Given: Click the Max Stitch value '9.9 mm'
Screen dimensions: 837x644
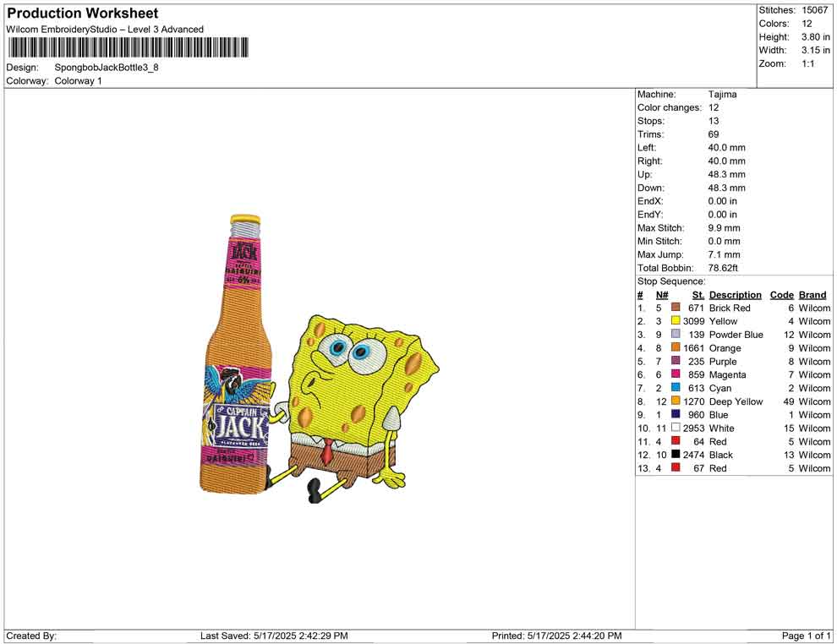Looking at the screenshot, I should (724, 228).
